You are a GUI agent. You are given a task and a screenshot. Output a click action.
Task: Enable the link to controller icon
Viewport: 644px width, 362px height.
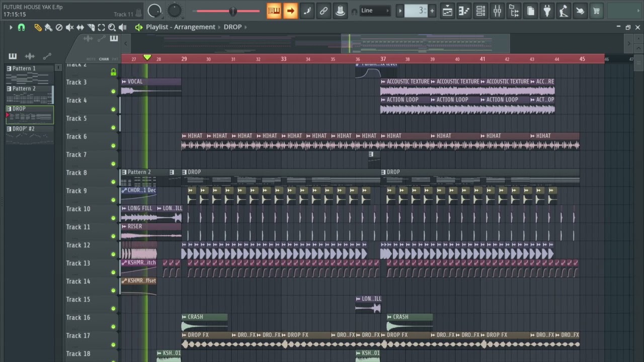324,11
